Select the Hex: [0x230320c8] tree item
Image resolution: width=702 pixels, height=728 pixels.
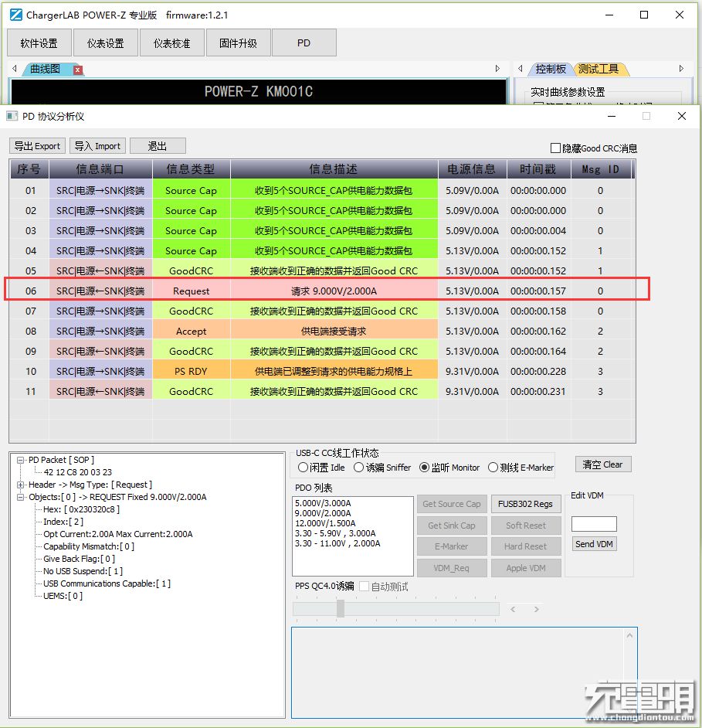(81, 509)
